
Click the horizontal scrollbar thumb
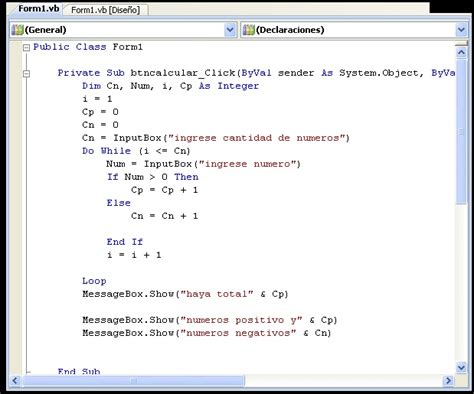tap(133, 380)
